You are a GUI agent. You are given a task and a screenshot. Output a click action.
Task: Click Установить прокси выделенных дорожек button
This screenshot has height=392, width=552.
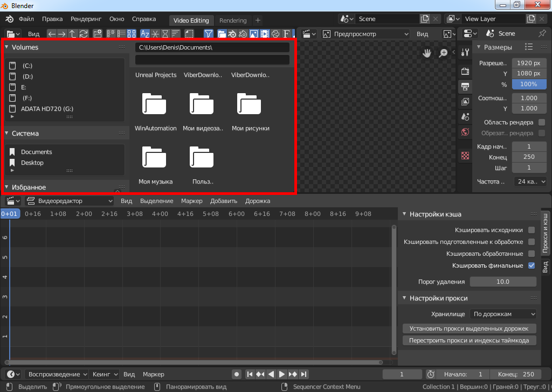(x=469, y=328)
